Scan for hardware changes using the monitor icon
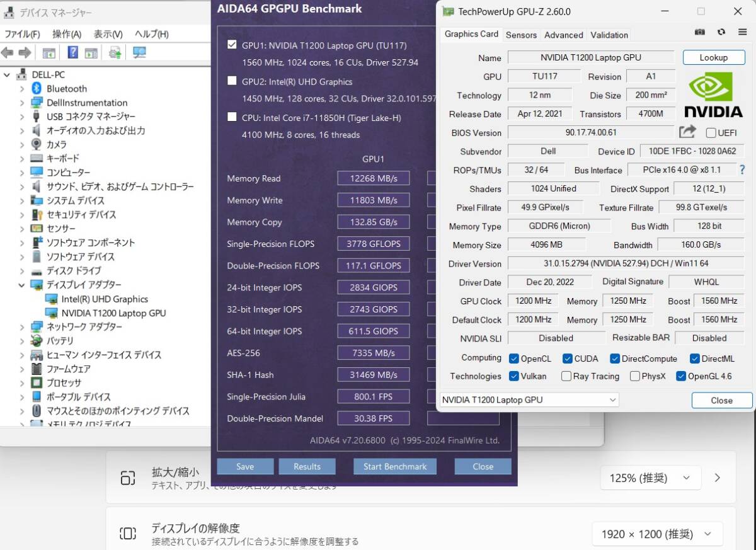The image size is (756, 550). pos(139,53)
